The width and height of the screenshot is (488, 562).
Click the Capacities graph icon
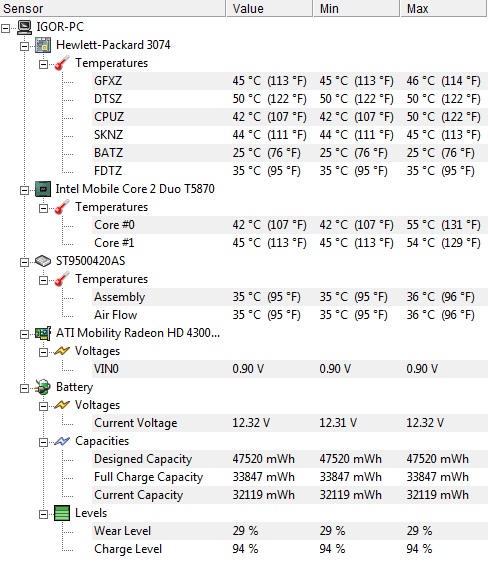click(62, 441)
